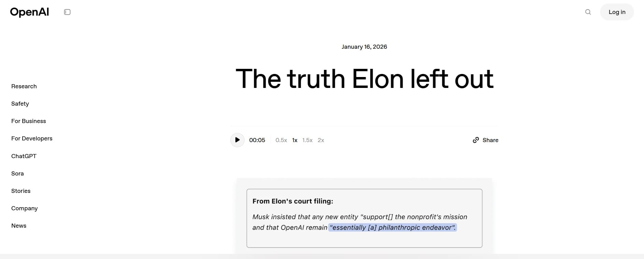Open the ChatGPT menu item
Screen dimensions: 644x259
point(24,156)
